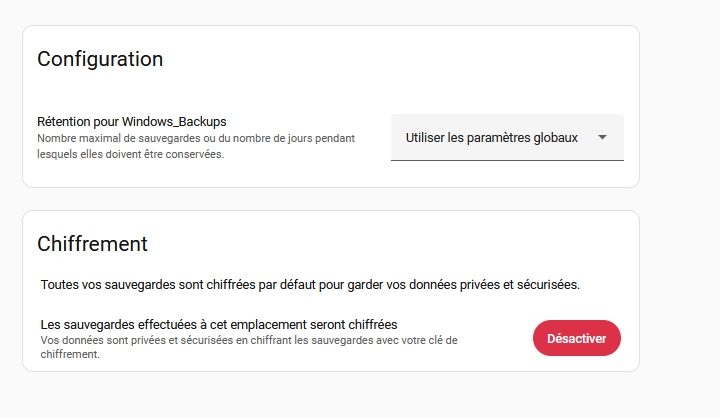Viewport: 720px width, 418px height.
Task: Click the empty space right of the Configuration heading
Action: pyautogui.click(x=400, y=59)
